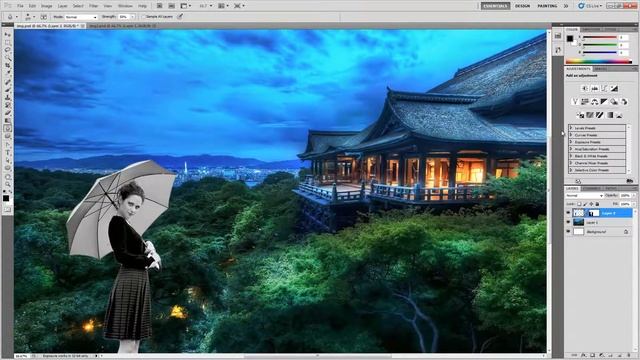The image size is (640, 360).
Task: Open the layer Opacity dropdown arrow
Action: tap(633, 196)
